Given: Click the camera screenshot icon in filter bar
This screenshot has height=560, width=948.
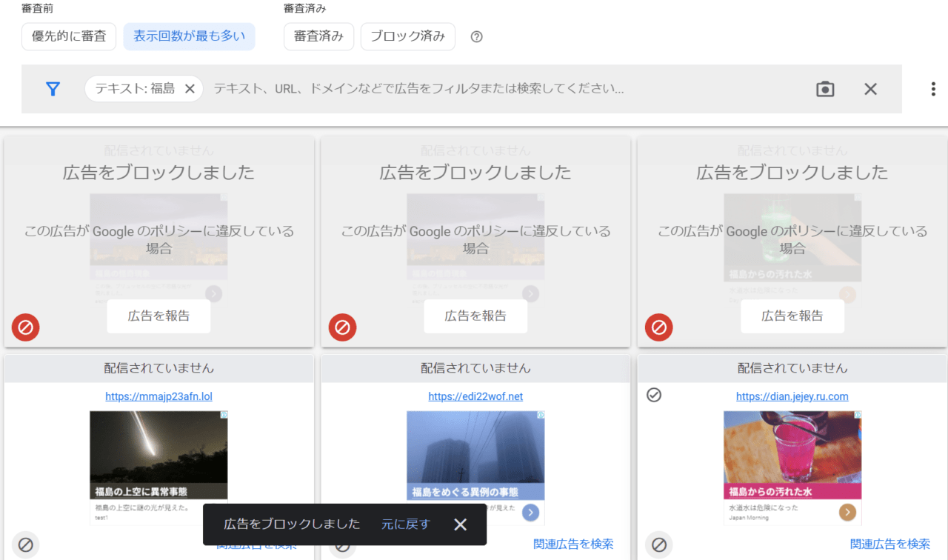Looking at the screenshot, I should pos(825,89).
